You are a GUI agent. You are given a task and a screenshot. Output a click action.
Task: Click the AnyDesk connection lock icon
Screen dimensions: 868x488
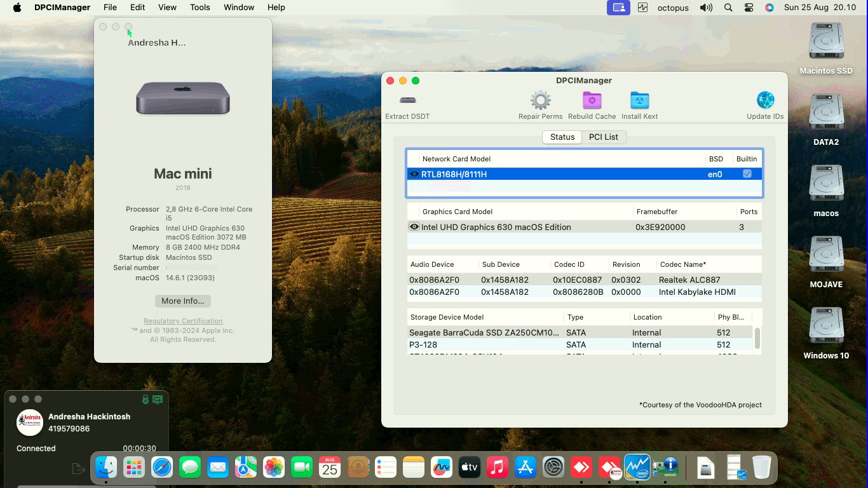pos(146,400)
